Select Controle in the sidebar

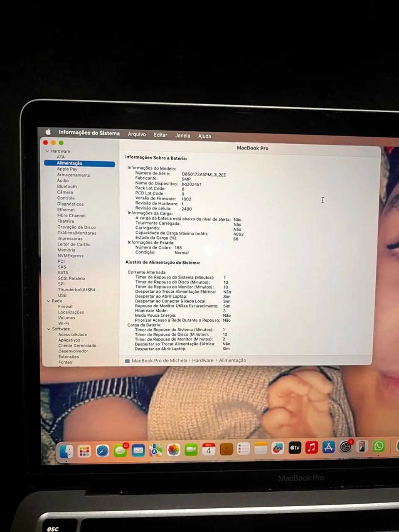click(66, 198)
